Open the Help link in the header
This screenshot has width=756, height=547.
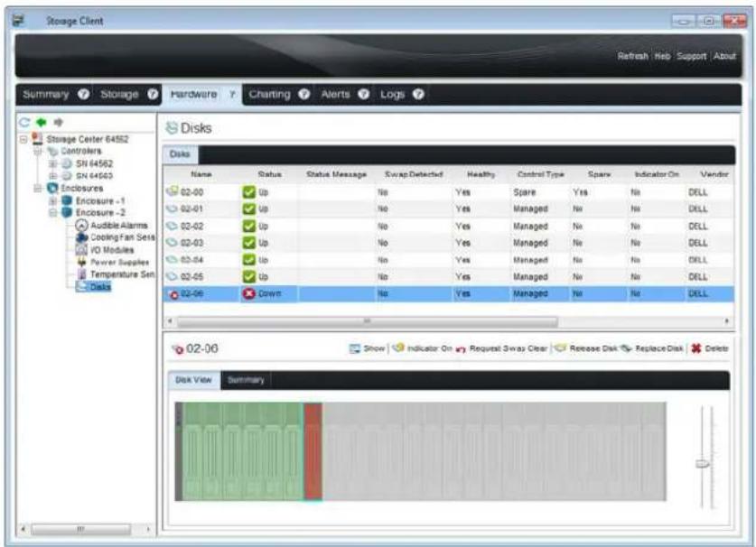coord(662,56)
